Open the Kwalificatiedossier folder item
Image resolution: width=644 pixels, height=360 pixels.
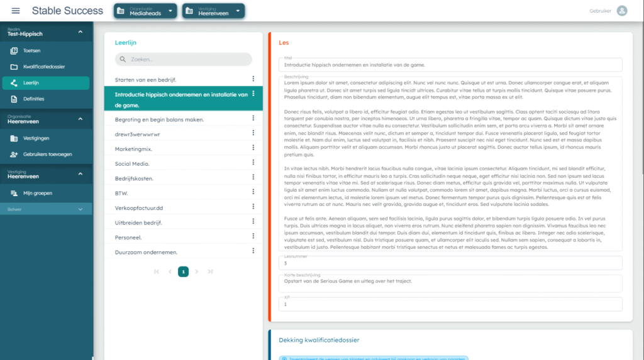pos(44,67)
